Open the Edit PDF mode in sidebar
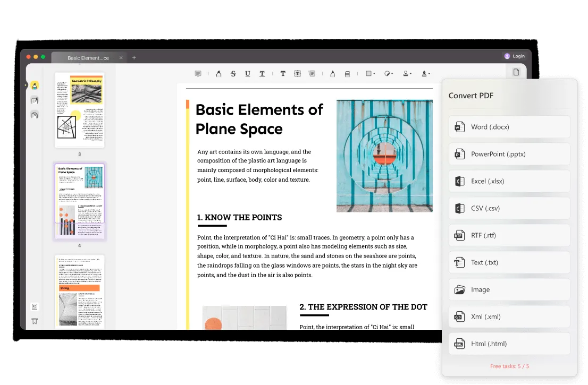Screen dimensions: 588x385 (35, 100)
